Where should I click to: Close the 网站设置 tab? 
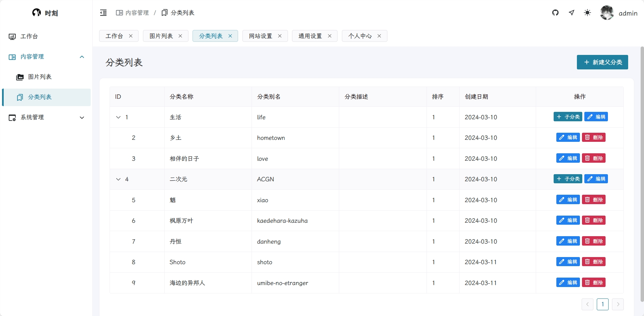point(280,36)
